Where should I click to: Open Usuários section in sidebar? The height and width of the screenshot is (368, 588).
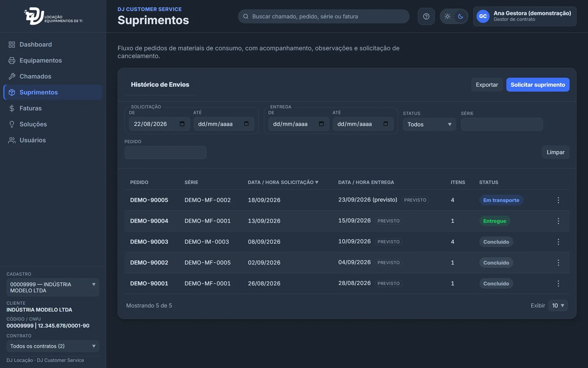pyautogui.click(x=53, y=140)
